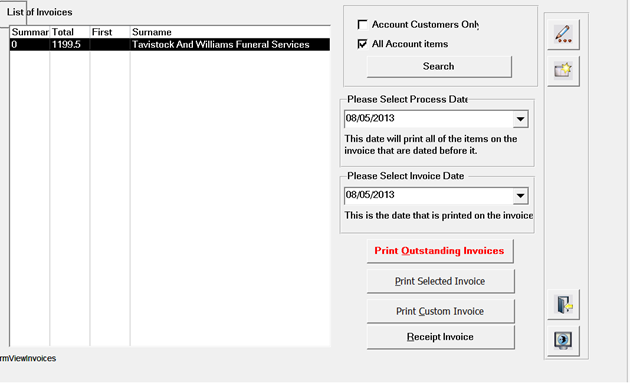Click into the Process Date field

click(428, 119)
